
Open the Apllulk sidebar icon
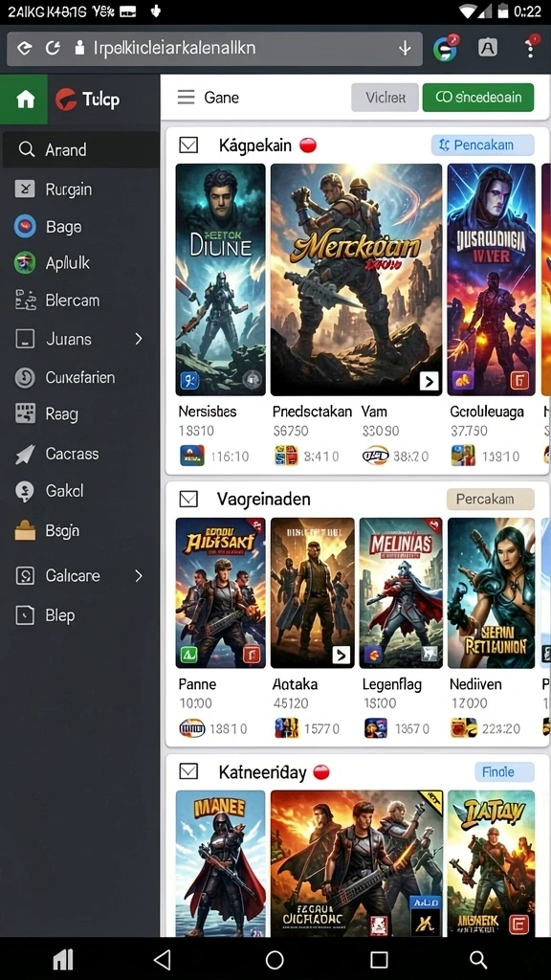pyautogui.click(x=25, y=263)
